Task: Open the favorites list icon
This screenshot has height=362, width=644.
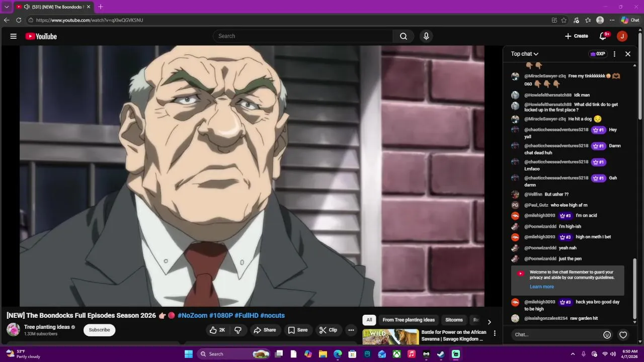Action: (x=588, y=20)
